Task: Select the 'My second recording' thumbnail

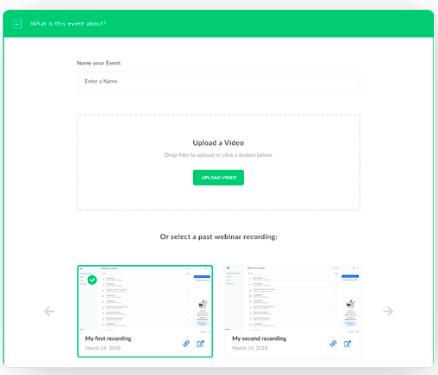Action: pos(292,298)
